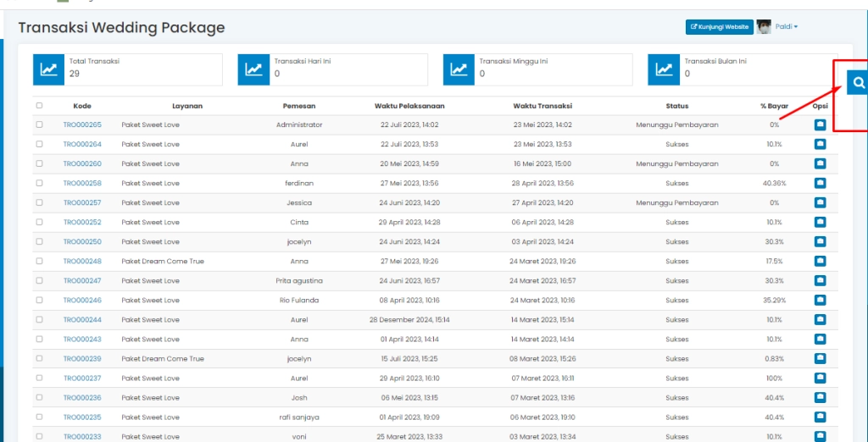Click the Total Transaksi chart icon
The height and width of the screenshot is (442, 868).
49,69
